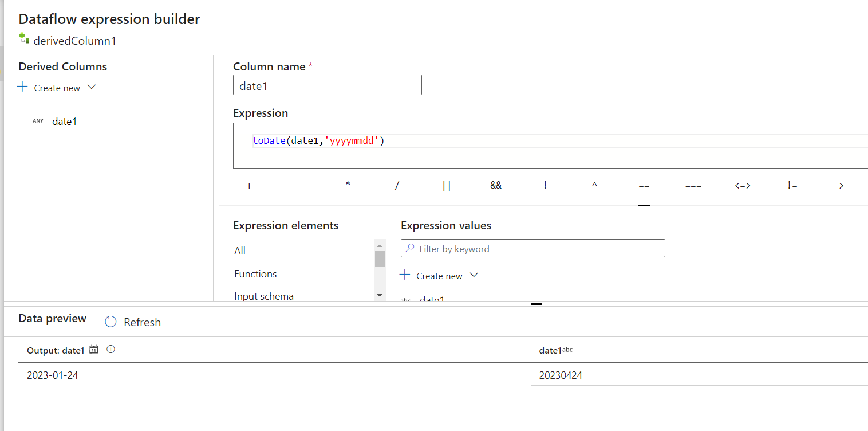
Task: Click the Filter by keyword search box
Action: tap(538, 249)
